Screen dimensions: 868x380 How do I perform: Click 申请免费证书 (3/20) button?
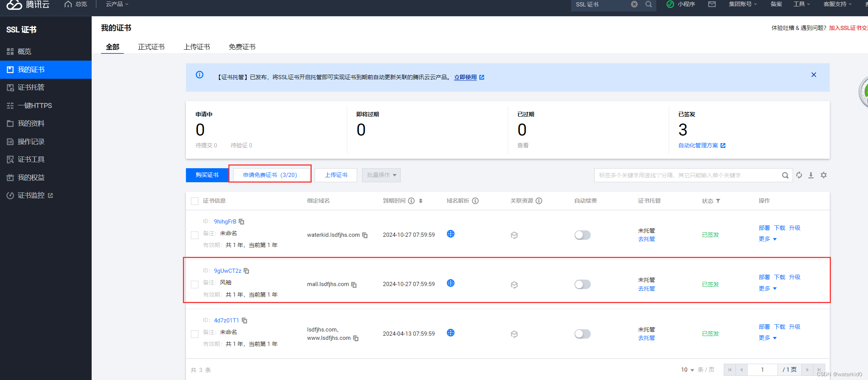[x=270, y=175]
